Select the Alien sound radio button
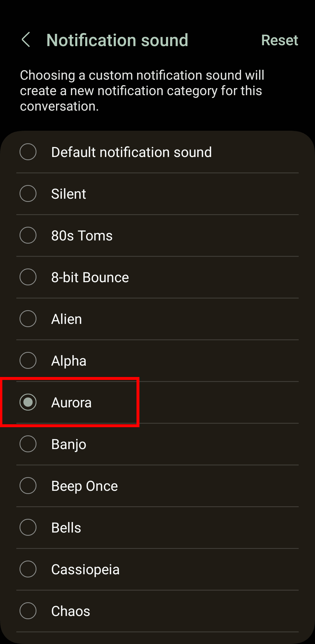Image resolution: width=315 pixels, height=644 pixels. coord(28,319)
